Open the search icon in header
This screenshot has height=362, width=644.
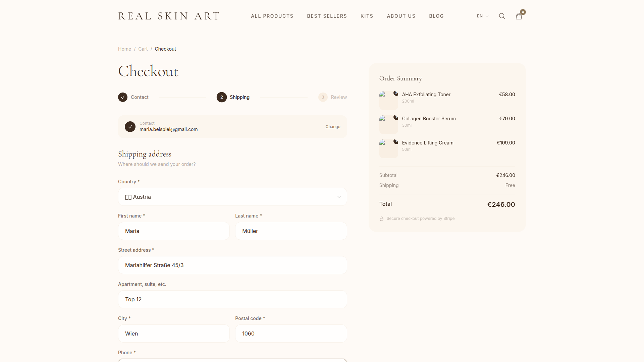tap(502, 16)
